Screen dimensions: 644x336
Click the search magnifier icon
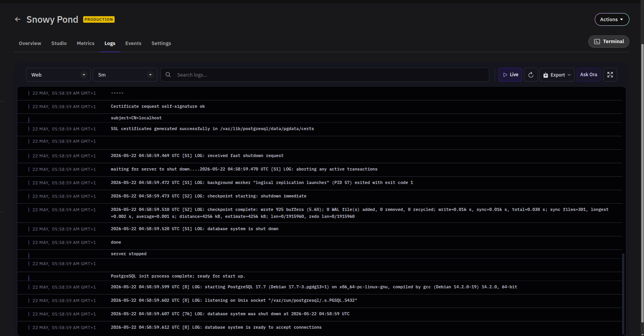[x=168, y=75]
